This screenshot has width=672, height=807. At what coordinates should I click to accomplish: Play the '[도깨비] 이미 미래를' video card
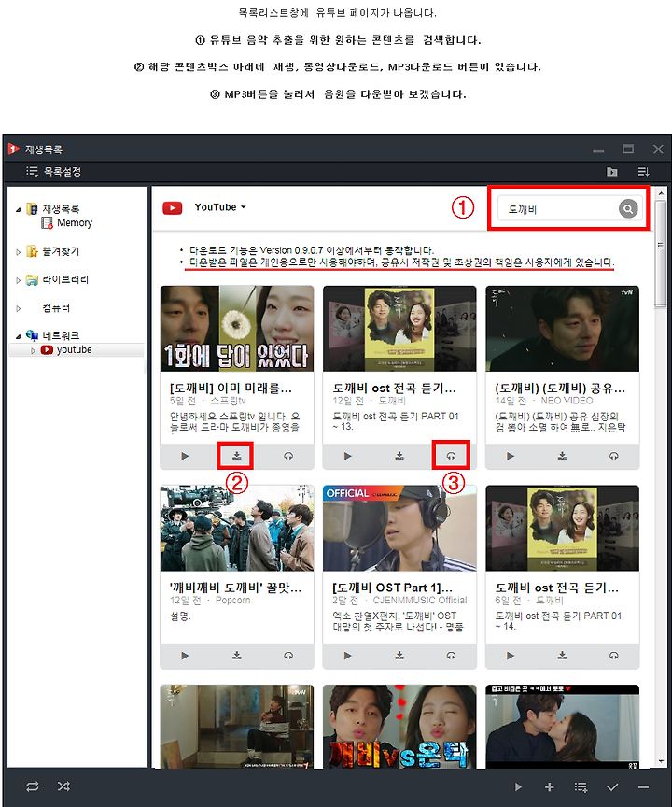[185, 457]
